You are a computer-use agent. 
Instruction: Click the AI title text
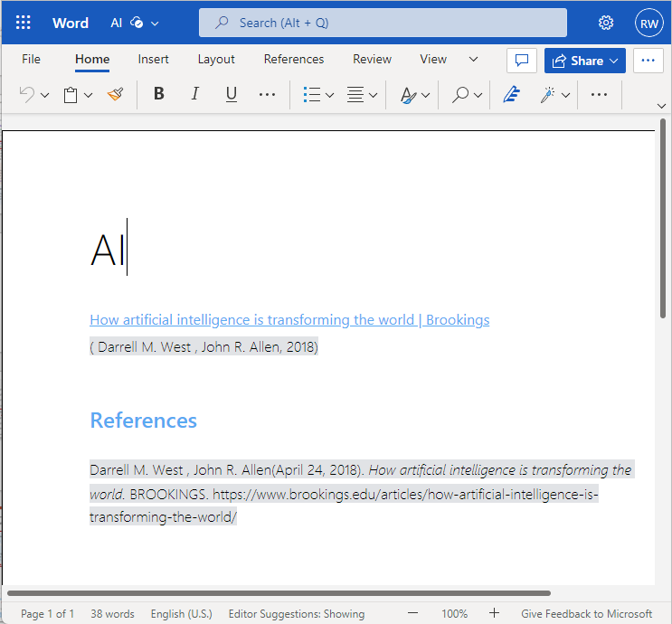(x=108, y=250)
